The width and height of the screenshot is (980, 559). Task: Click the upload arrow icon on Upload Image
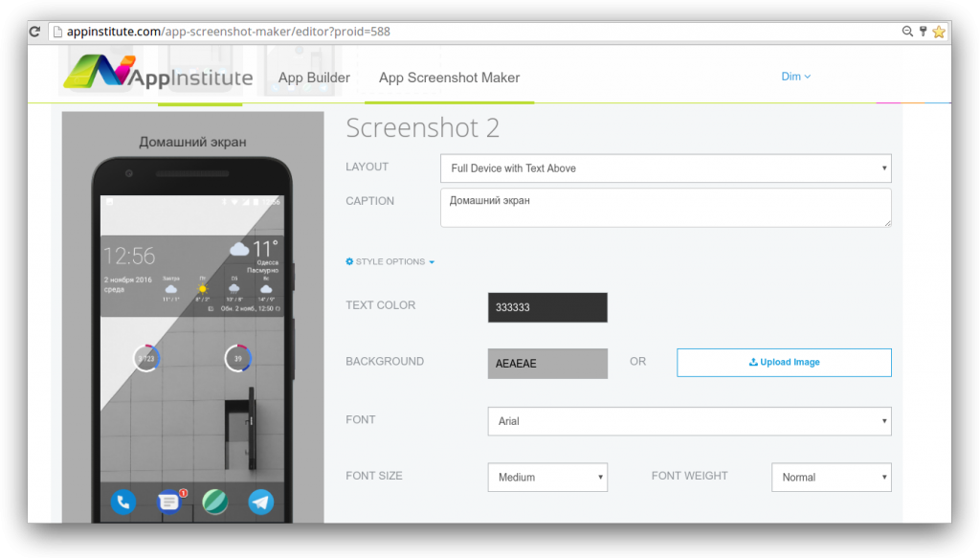tap(756, 362)
